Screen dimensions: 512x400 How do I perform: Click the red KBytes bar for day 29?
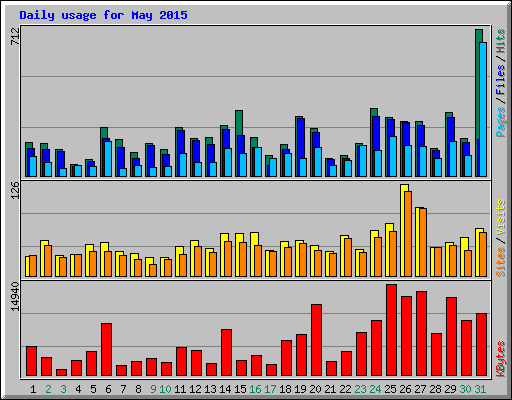pyautogui.click(x=451, y=337)
